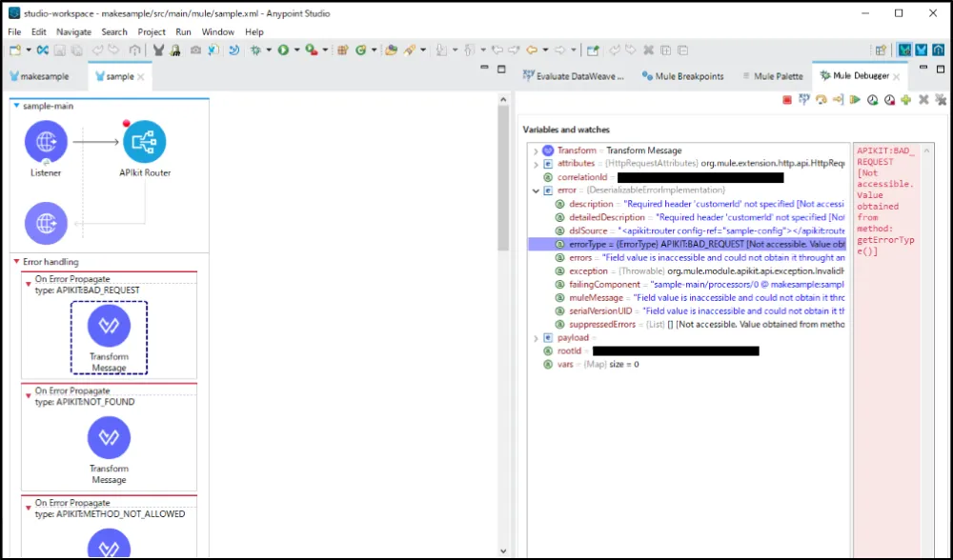Click the single gray X Remove Watch icon
The image size is (953, 560).
[x=923, y=100]
